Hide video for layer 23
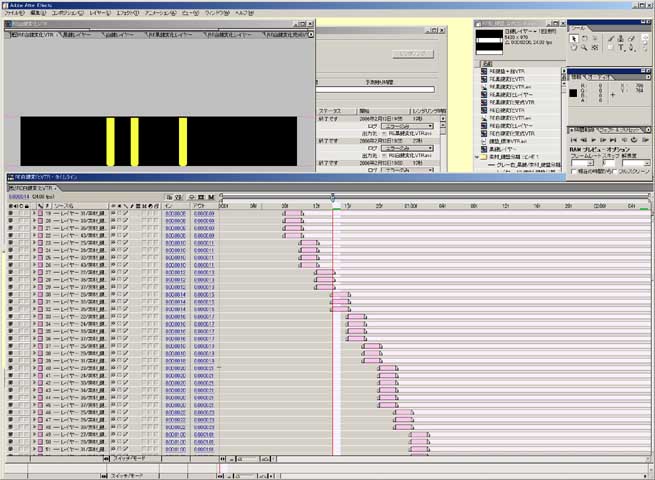The image size is (655, 480). coord(10,243)
